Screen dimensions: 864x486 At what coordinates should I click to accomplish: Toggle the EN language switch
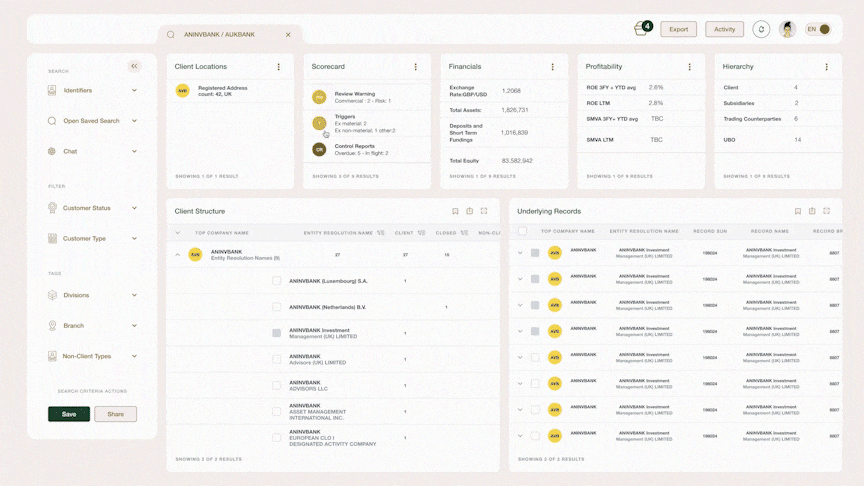(818, 29)
